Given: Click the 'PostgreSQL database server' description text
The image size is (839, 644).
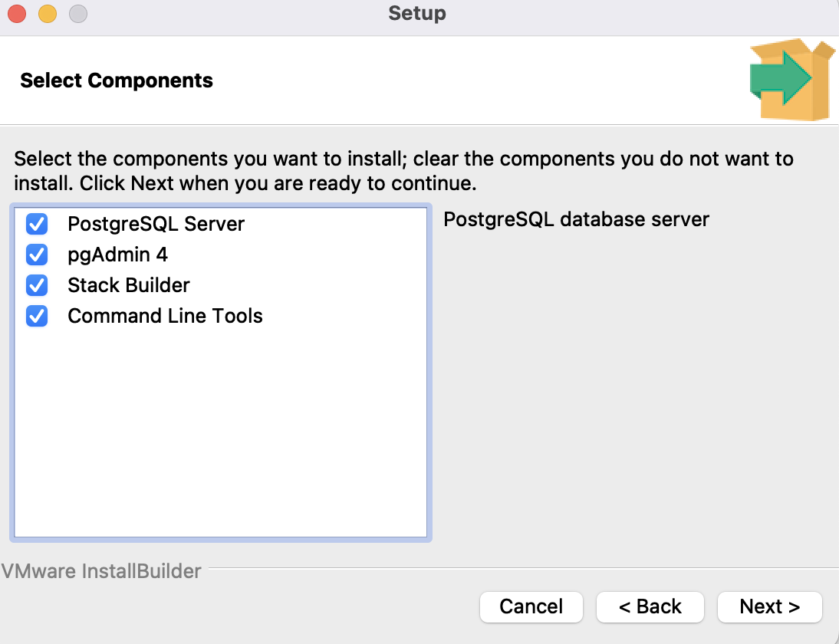Looking at the screenshot, I should pyautogui.click(x=576, y=220).
